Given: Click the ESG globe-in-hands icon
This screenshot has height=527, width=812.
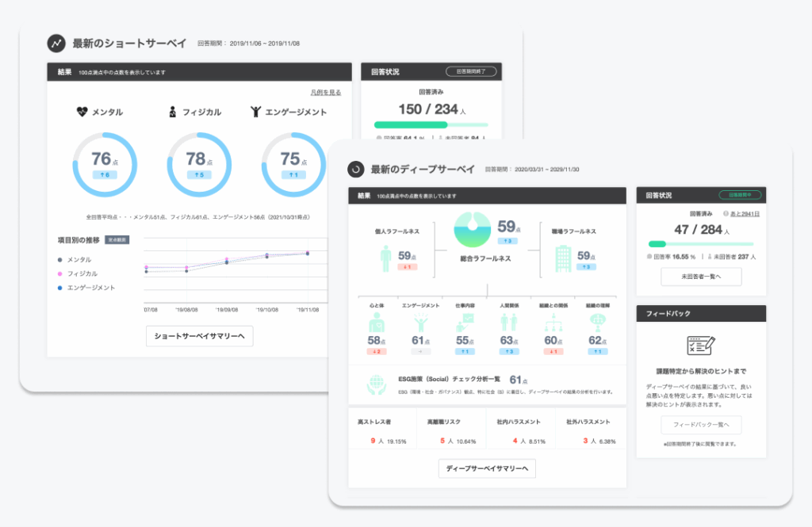Looking at the screenshot, I should (x=376, y=384).
